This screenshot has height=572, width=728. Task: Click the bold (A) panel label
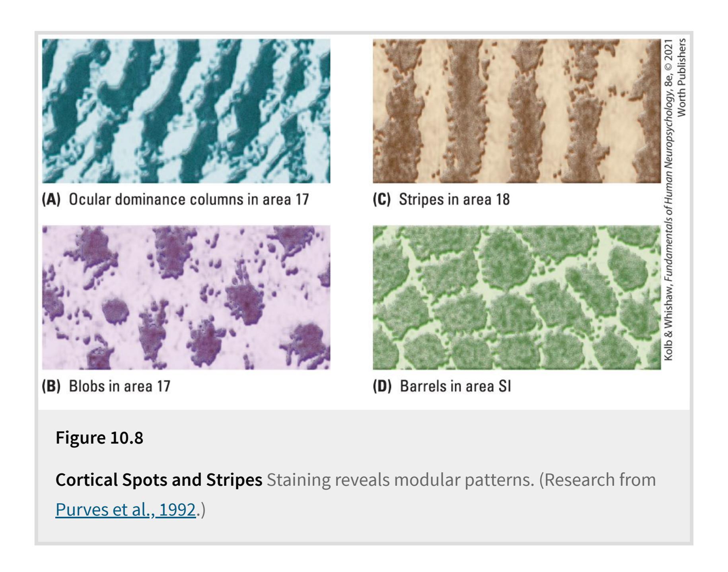click(x=51, y=199)
